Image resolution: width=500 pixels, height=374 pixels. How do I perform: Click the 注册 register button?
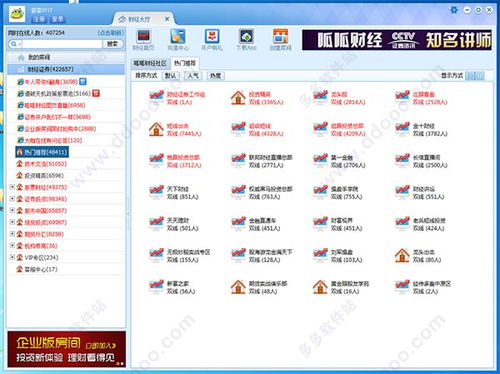pos(39,19)
